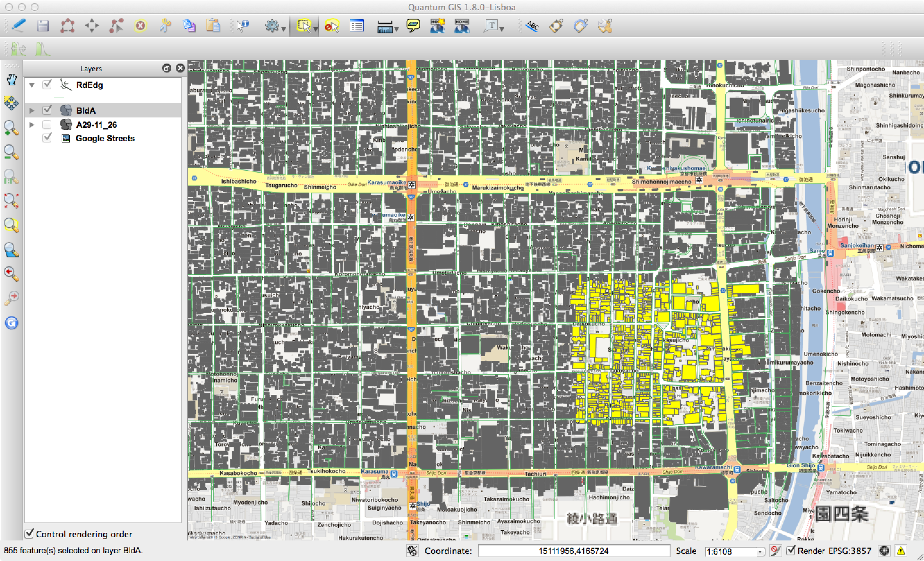Select the Google Streets layer name

105,138
